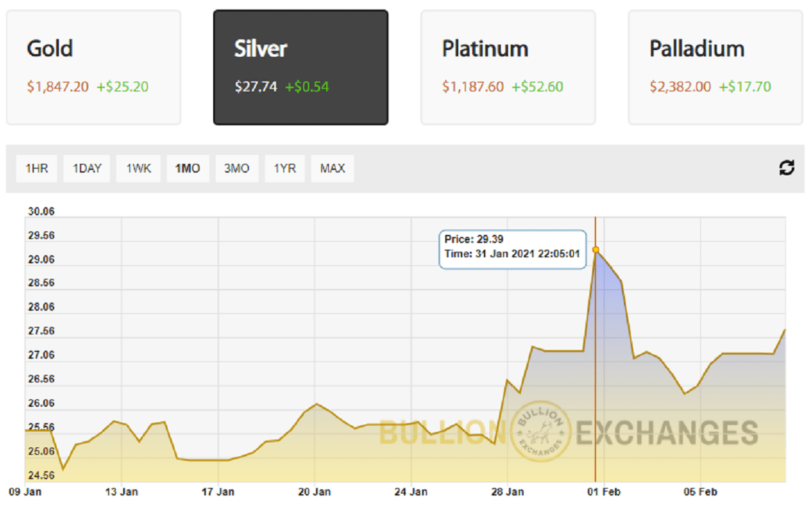Click the orange peak data point marker
The image size is (812, 507).
(x=595, y=250)
